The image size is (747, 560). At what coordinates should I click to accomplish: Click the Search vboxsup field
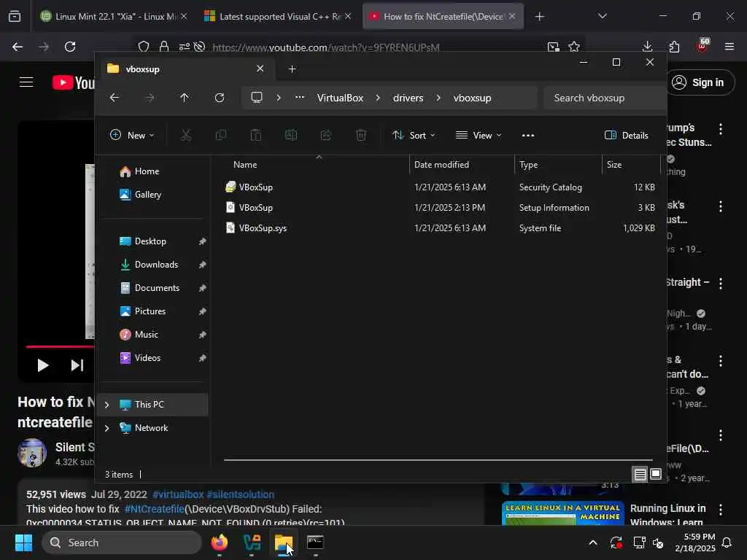pos(604,98)
